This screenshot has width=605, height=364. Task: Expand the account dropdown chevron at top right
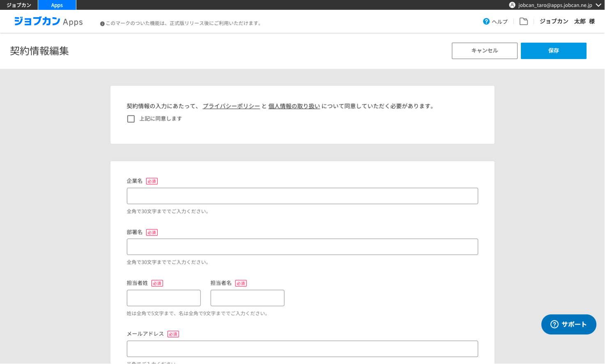[x=598, y=5]
